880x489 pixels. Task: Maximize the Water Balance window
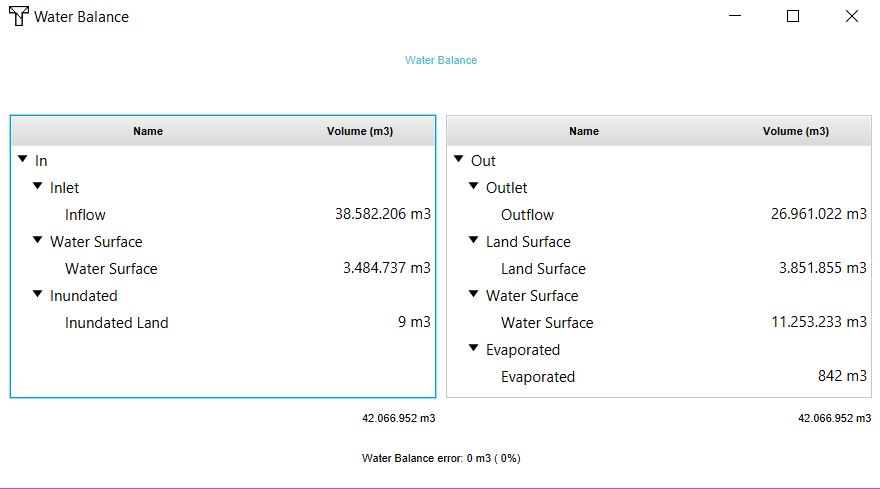tap(793, 16)
